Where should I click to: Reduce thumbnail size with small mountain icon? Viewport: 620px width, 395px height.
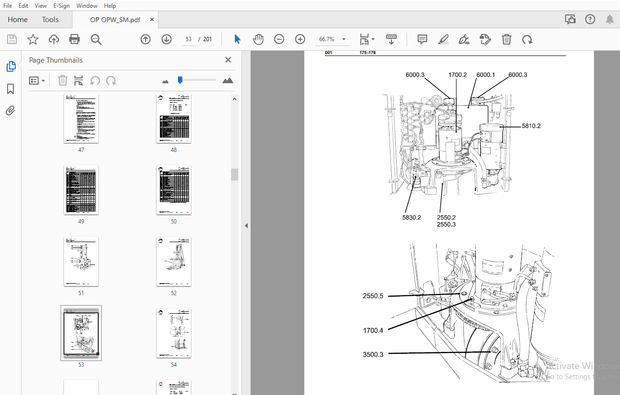click(x=165, y=81)
